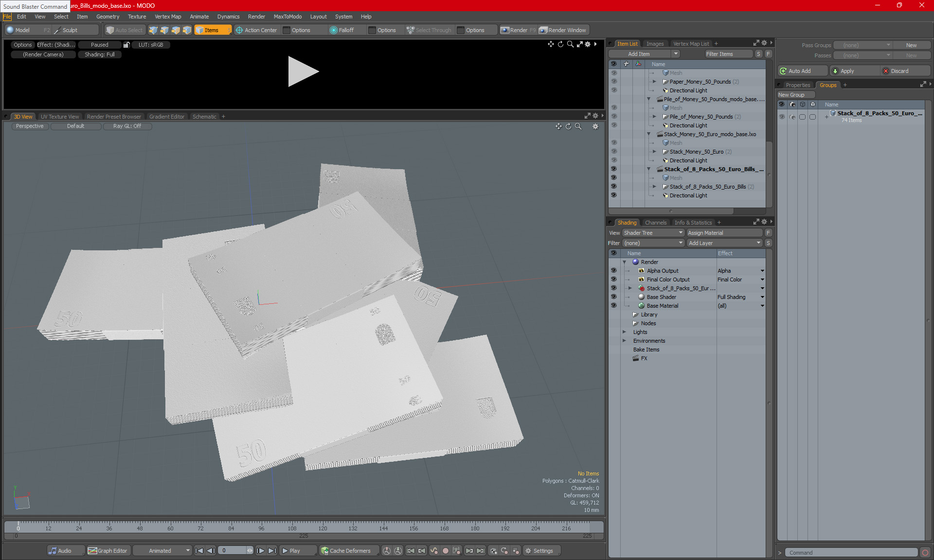
Task: Click the current frame input field
Action: (x=233, y=551)
